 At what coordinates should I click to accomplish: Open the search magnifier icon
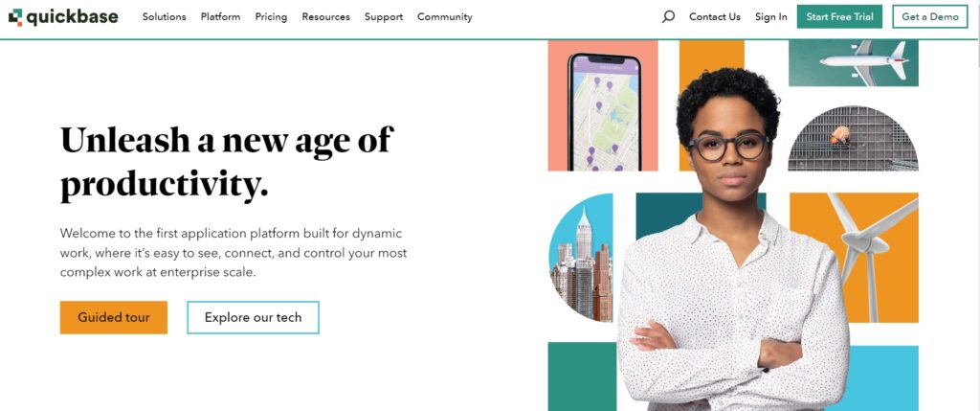(668, 16)
